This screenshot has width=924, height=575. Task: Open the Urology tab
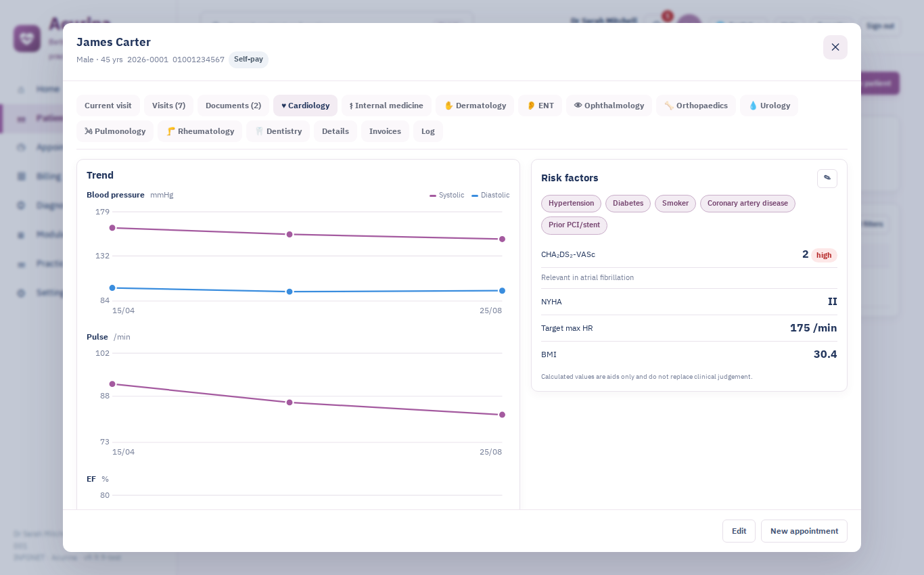click(x=769, y=106)
